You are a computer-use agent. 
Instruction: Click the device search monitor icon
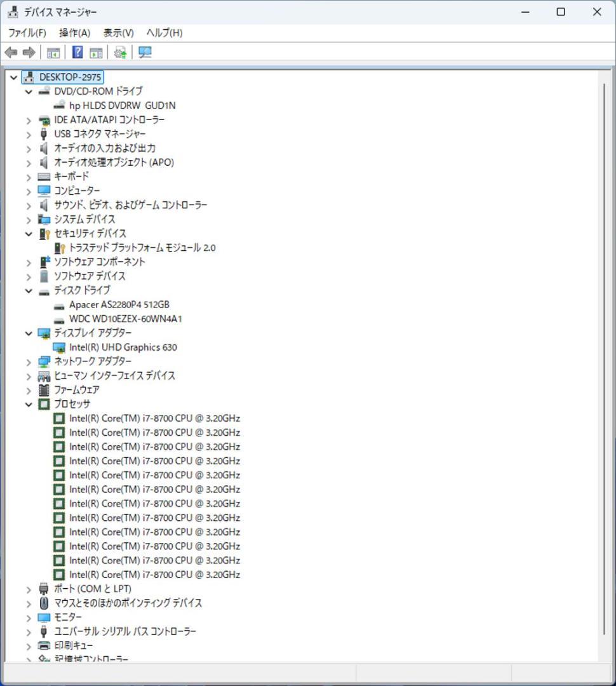(x=145, y=53)
